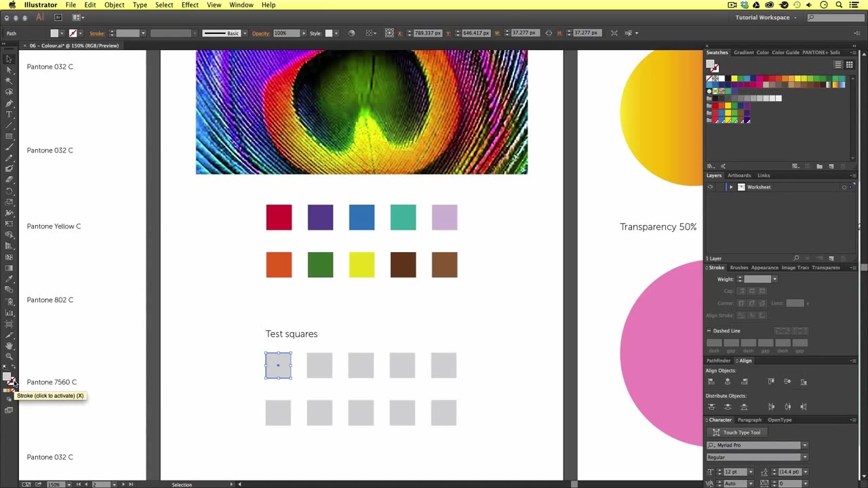Click Locate Object magnifier in Layers
The image size is (868, 488).
796,258
